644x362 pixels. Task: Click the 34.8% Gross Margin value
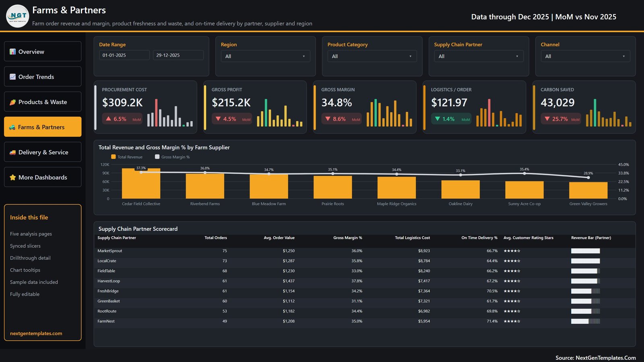pyautogui.click(x=337, y=103)
